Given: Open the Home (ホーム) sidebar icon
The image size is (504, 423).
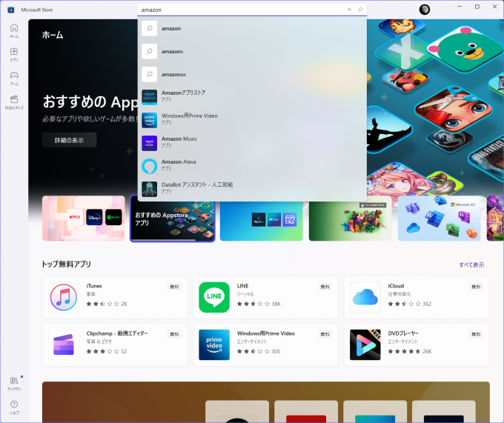Looking at the screenshot, I should tap(14, 31).
